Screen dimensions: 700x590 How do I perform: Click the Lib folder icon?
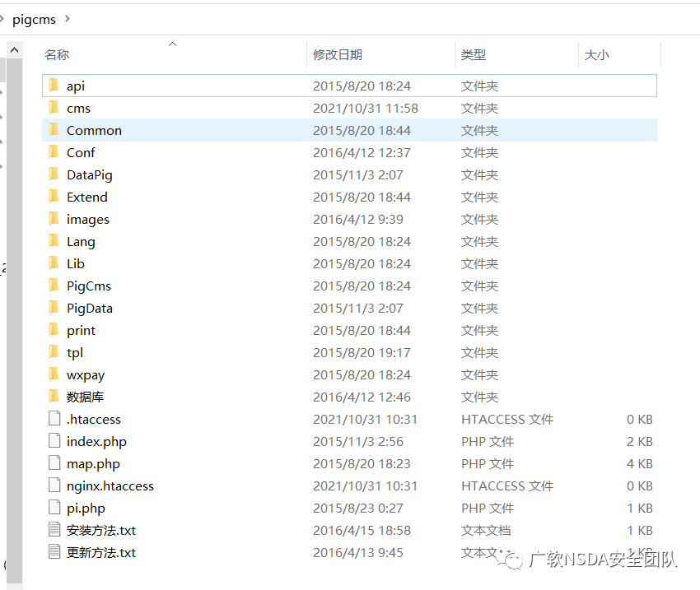click(x=54, y=262)
